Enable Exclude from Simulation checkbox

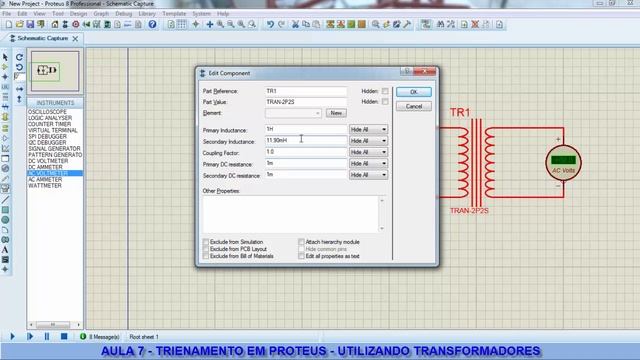click(206, 242)
